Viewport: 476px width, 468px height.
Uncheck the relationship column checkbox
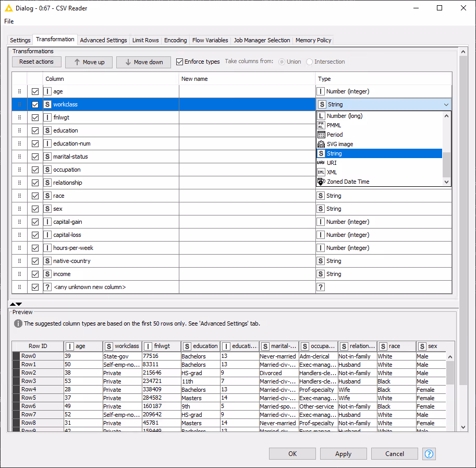[35, 183]
